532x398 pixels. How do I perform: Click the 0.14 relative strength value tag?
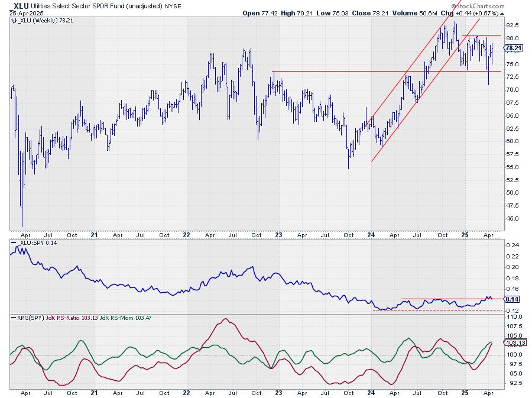click(512, 300)
